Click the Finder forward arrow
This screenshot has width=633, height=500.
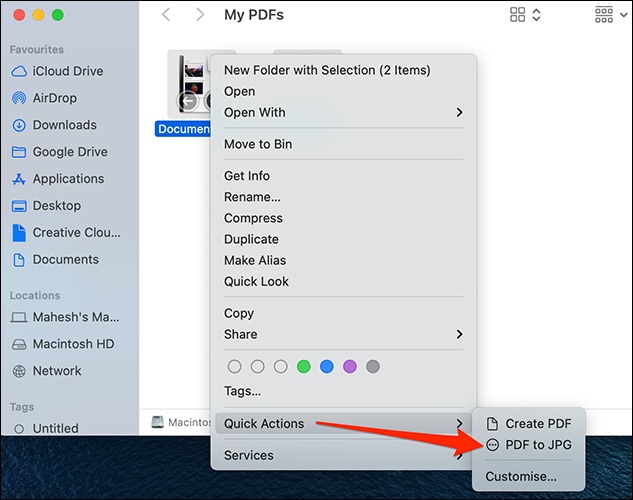tap(200, 15)
